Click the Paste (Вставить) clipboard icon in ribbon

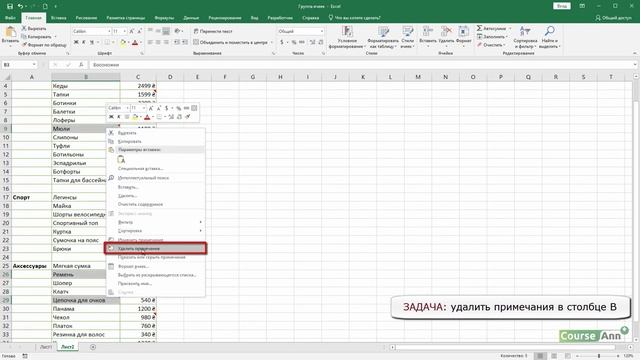pyautogui.click(x=10, y=32)
